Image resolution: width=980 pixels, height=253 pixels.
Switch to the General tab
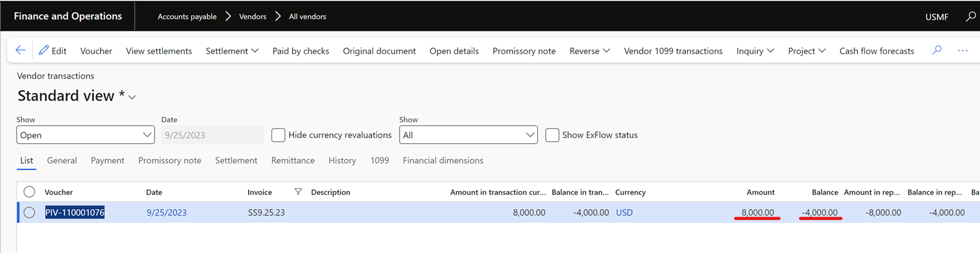pyautogui.click(x=62, y=161)
